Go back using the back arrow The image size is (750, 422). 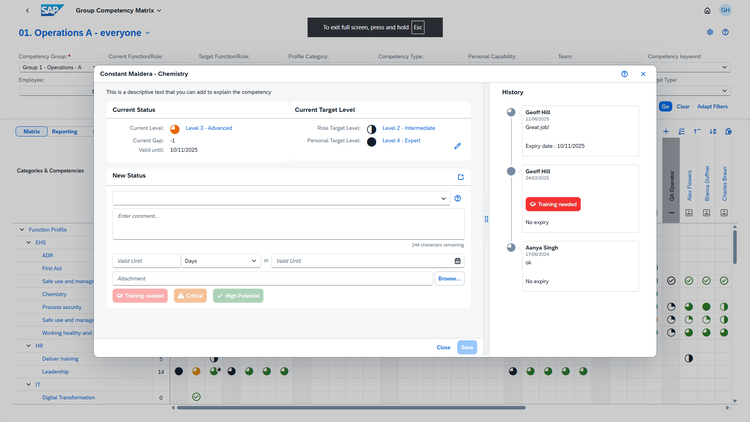[x=27, y=10]
